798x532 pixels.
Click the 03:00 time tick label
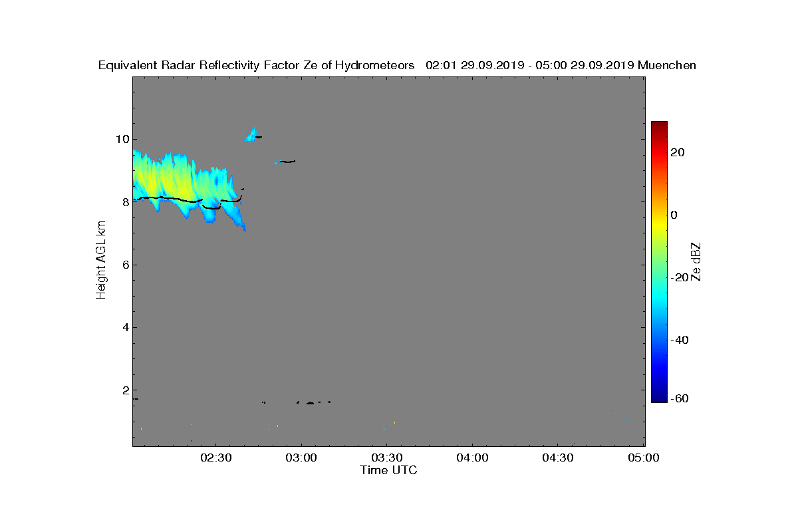tap(301, 458)
